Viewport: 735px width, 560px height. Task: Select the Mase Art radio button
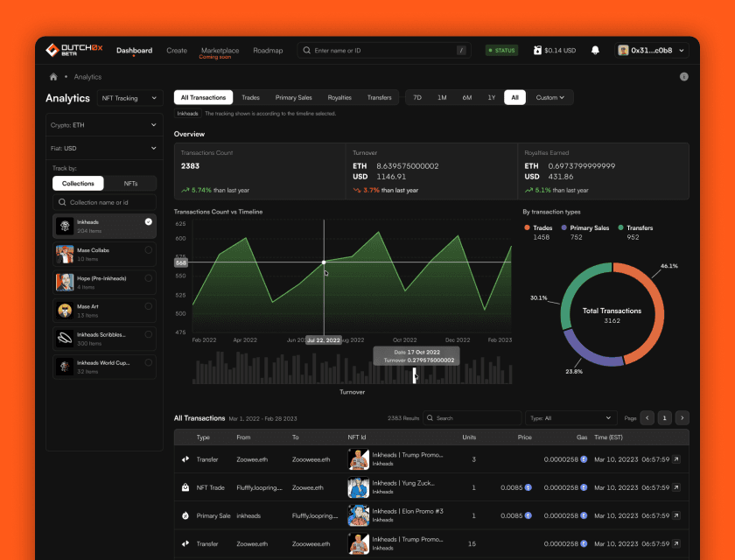pyautogui.click(x=148, y=306)
